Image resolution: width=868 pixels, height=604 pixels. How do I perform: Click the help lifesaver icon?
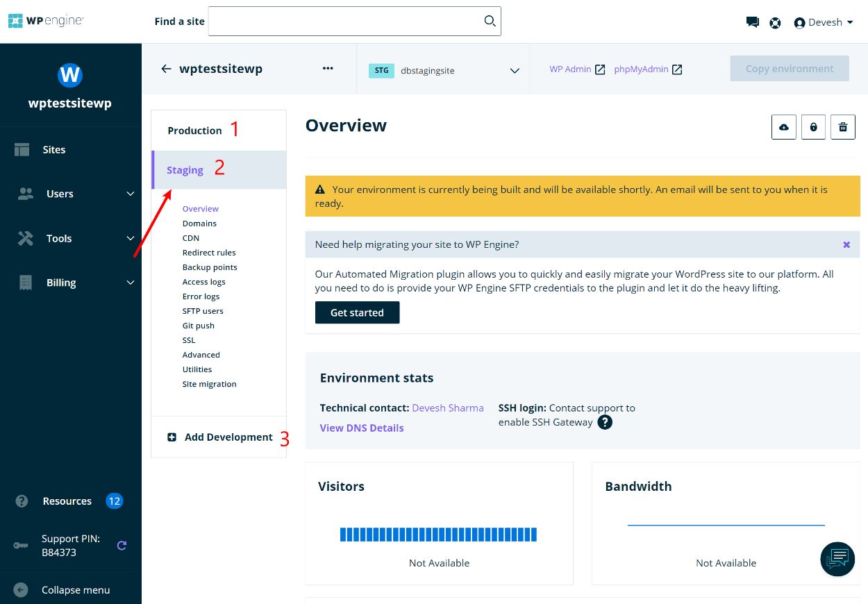point(775,22)
